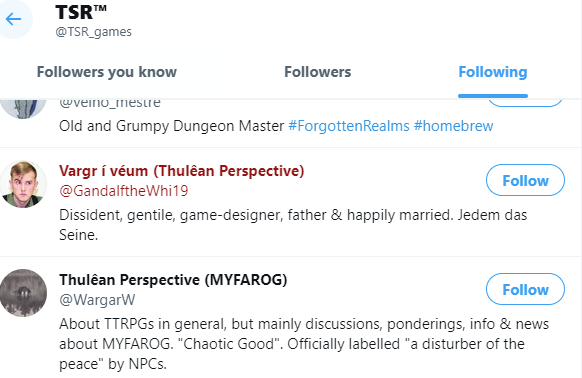Open the Old and Grumpy Dungeon Master bio
The image size is (582, 378).
(171, 126)
